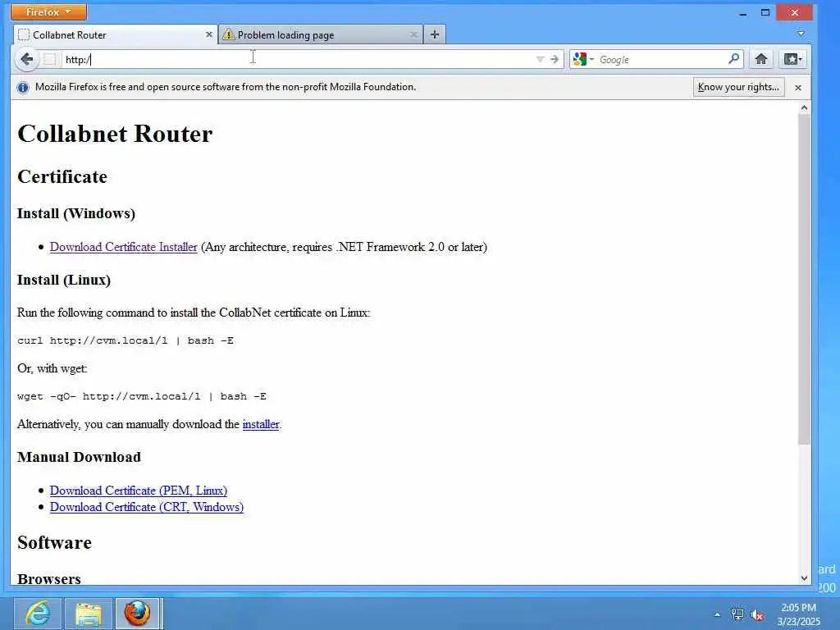This screenshot has width=840, height=630.
Task: Switch to the Problem loading page tab
Action: tap(321, 34)
